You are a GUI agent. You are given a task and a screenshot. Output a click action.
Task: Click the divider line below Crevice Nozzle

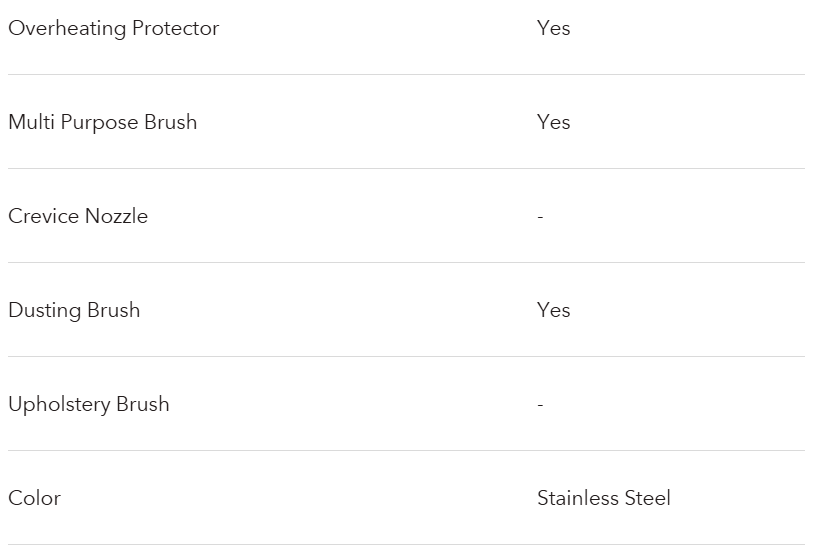(x=406, y=262)
